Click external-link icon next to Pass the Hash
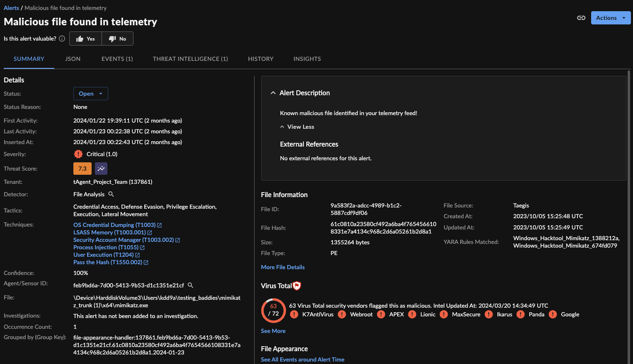The height and width of the screenshot is (364, 633). 146,263
